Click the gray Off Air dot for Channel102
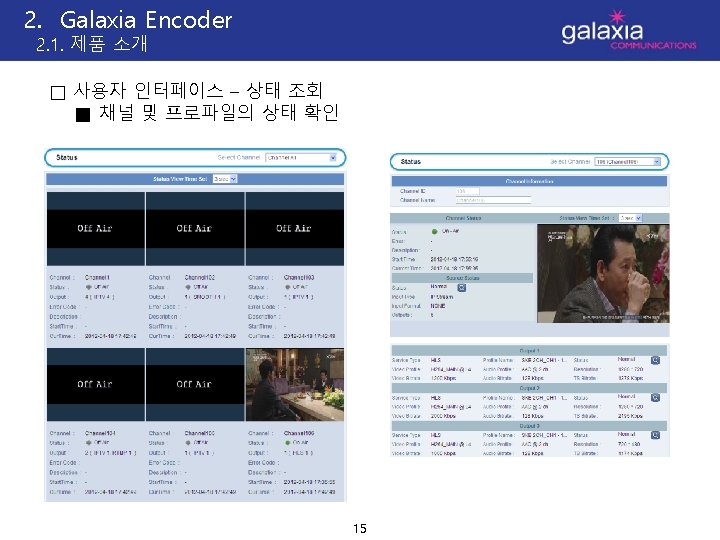 (x=188, y=287)
